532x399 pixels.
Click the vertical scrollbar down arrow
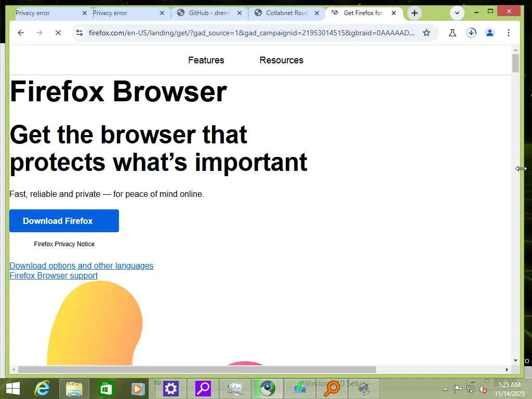tap(515, 361)
